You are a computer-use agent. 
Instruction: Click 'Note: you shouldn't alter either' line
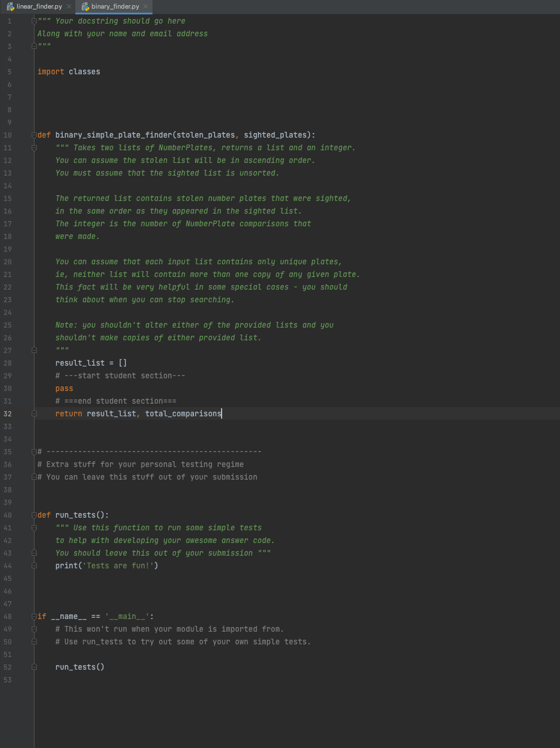[195, 325]
